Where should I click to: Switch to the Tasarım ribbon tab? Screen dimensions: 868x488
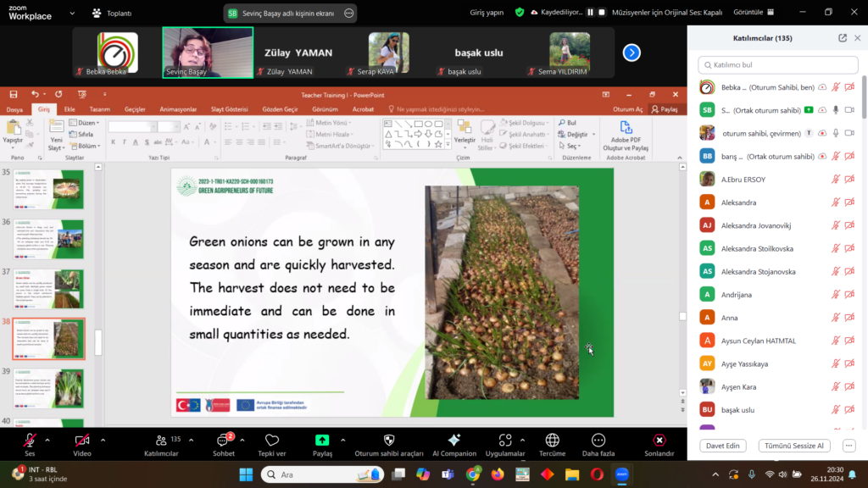[100, 109]
